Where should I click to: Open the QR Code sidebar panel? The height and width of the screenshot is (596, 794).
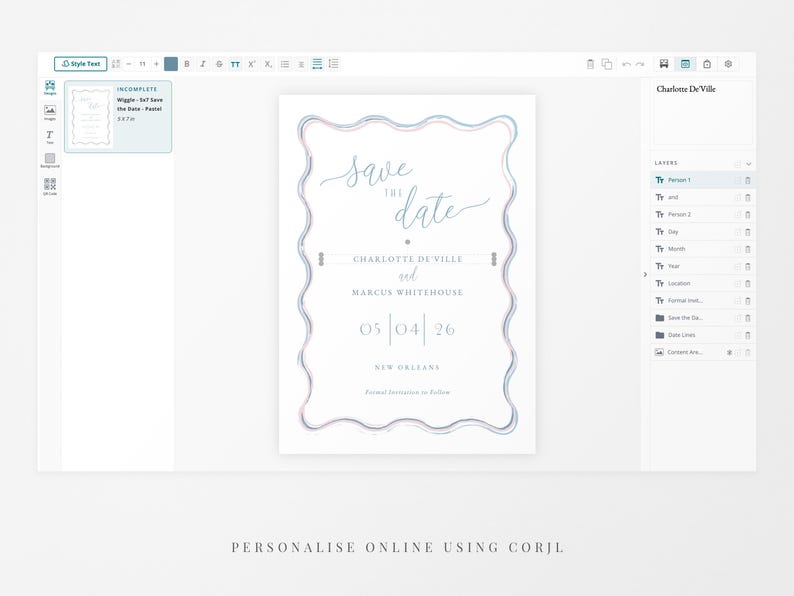50,186
